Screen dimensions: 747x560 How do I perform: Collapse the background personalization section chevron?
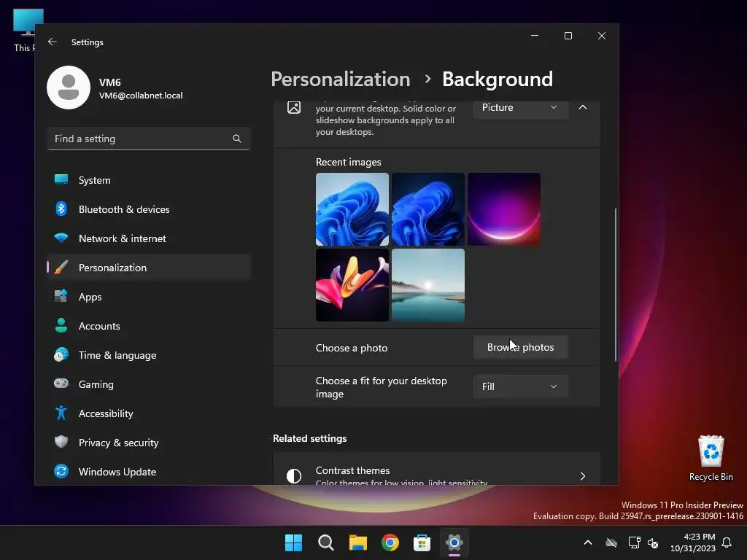coord(583,107)
